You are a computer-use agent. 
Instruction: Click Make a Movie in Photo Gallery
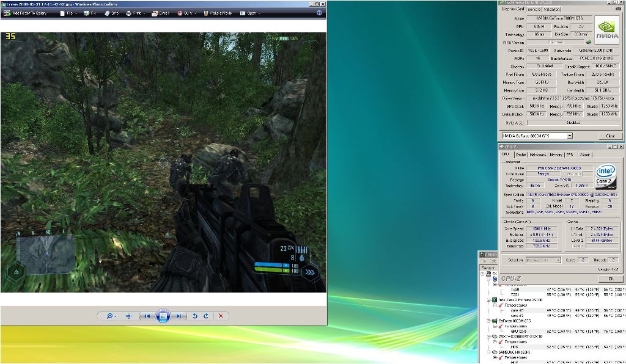click(218, 13)
